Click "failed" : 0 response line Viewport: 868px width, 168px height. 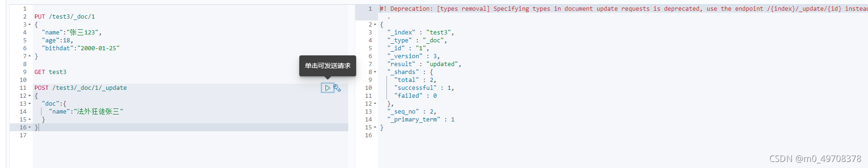[x=415, y=96]
